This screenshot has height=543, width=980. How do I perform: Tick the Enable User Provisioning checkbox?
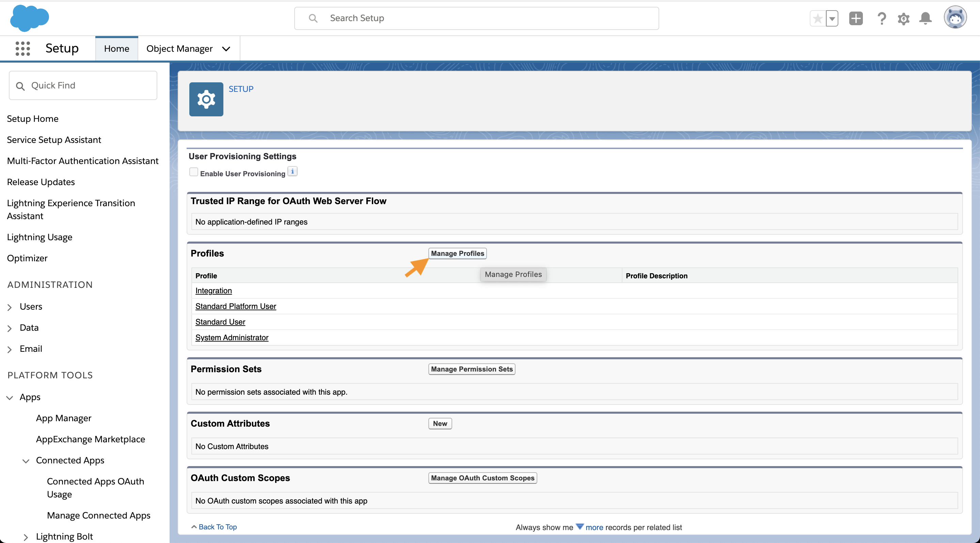[194, 172]
